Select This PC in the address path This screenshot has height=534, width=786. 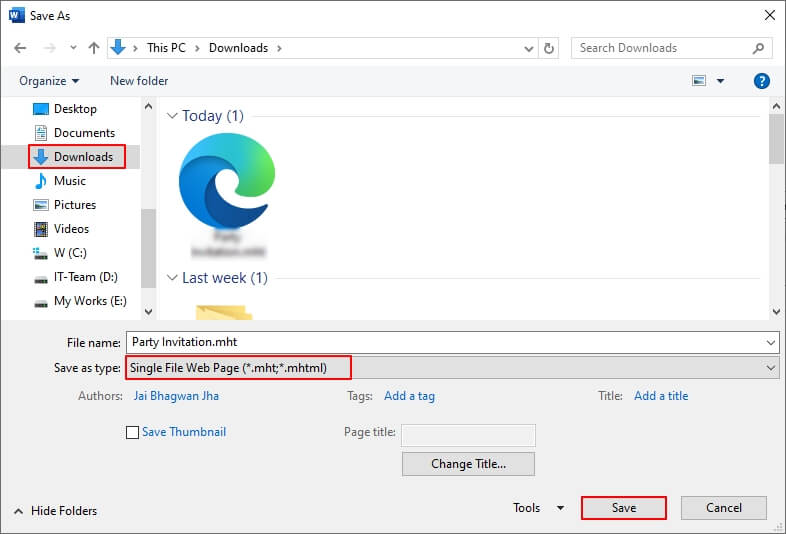(x=166, y=48)
